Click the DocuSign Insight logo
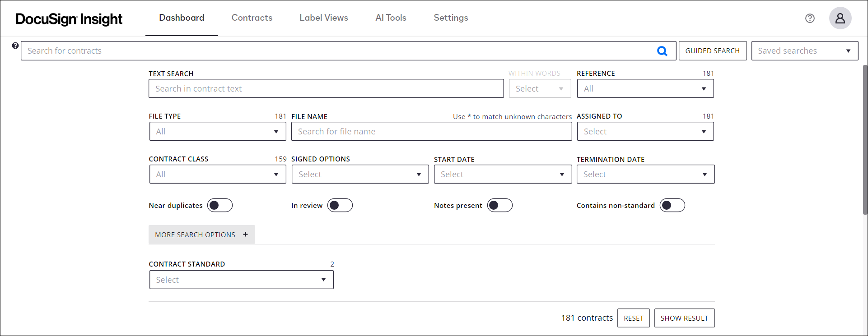The image size is (868, 336). click(x=69, y=19)
